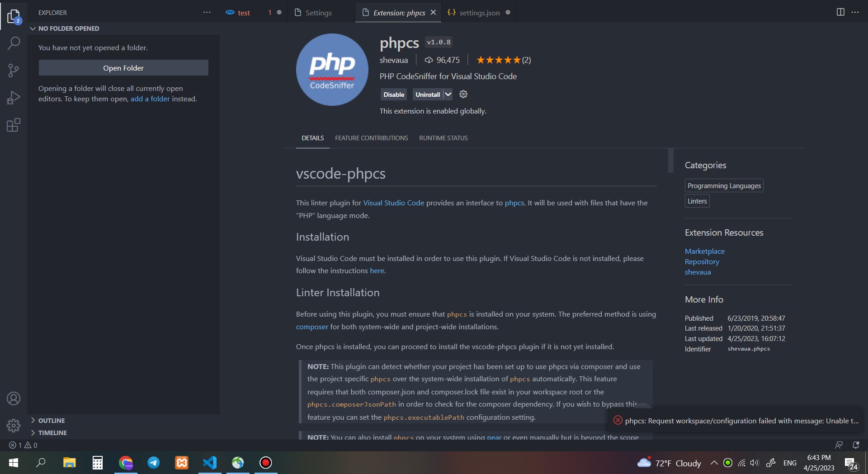Click the errors and warnings status indicator
Image resolution: width=868 pixels, height=474 pixels.
[x=23, y=445]
